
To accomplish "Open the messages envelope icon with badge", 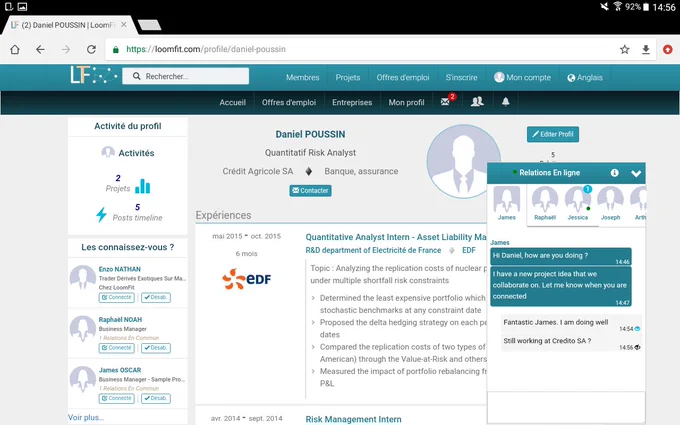I will (x=445, y=102).
